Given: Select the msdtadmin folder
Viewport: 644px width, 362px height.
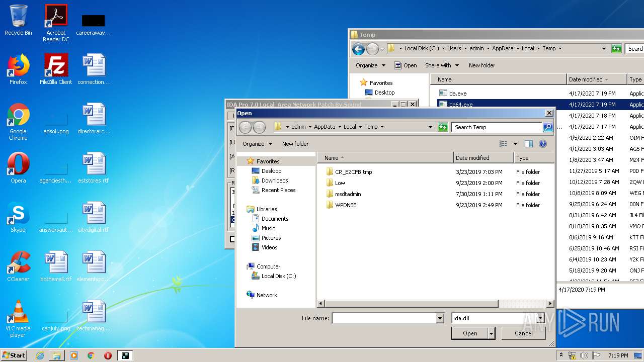Looking at the screenshot, I should tap(348, 194).
